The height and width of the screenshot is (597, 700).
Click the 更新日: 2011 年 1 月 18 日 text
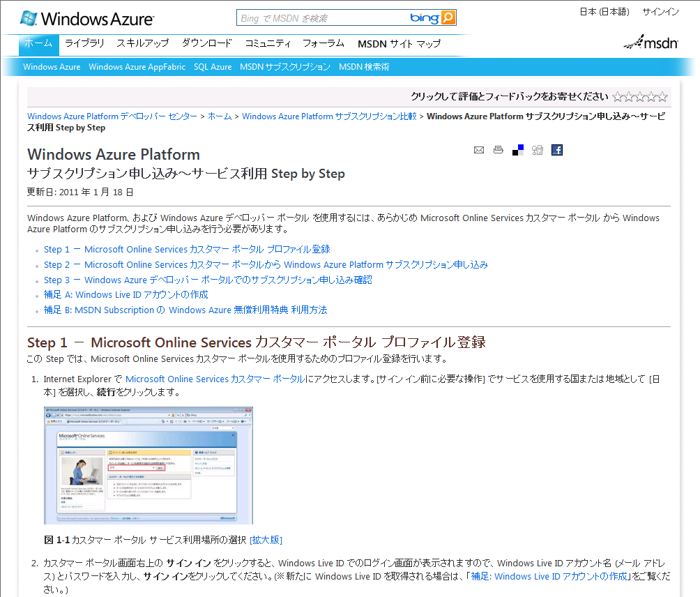(80, 192)
